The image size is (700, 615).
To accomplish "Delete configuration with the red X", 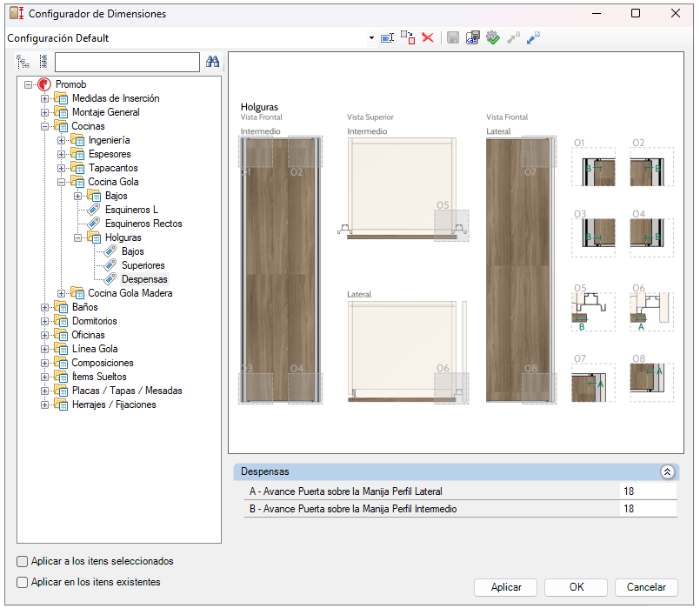I will [x=427, y=37].
